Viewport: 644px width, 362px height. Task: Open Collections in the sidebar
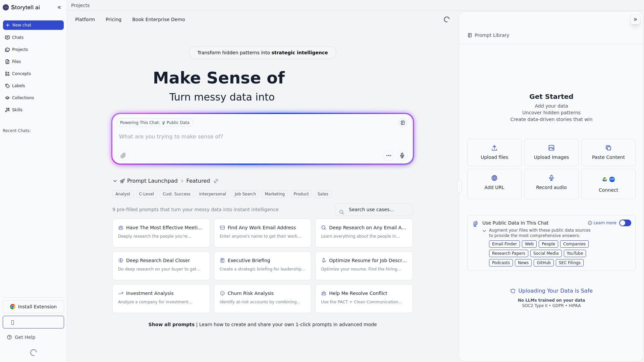[22, 98]
